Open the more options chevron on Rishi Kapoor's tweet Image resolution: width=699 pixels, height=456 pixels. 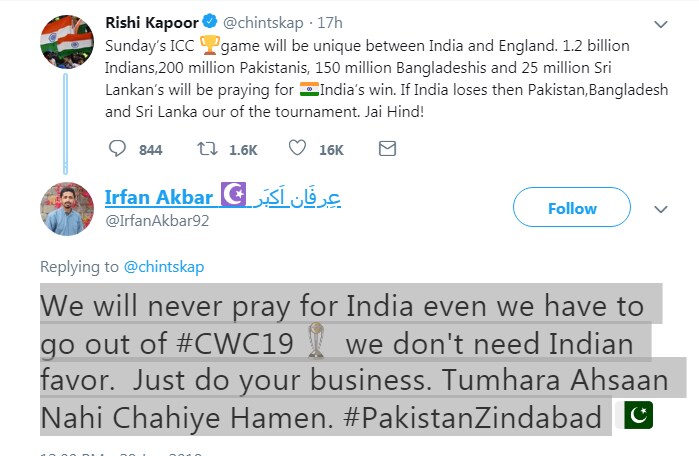(660, 23)
